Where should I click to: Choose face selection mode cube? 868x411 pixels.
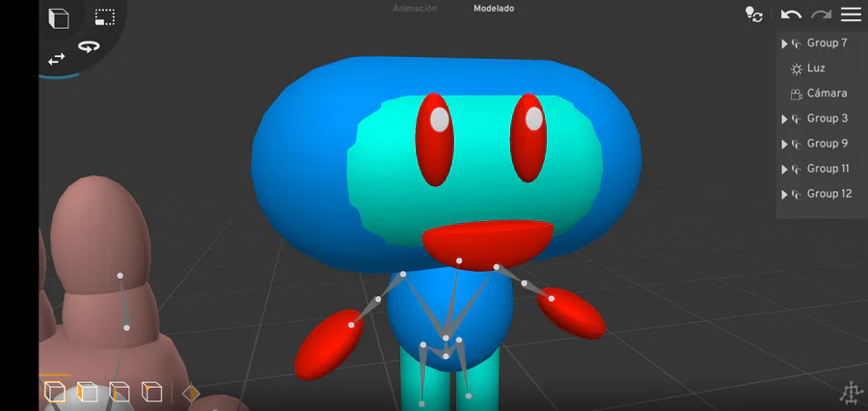coord(87,392)
